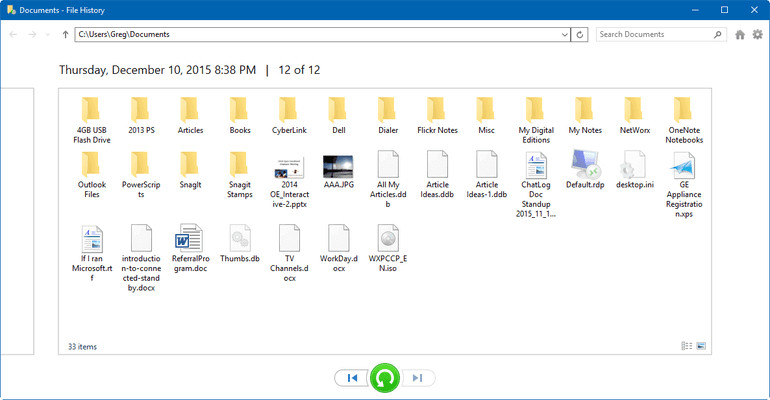The width and height of the screenshot is (770, 400).
Task: Select the GE Appliance Registration.xps file
Action: [x=684, y=185]
